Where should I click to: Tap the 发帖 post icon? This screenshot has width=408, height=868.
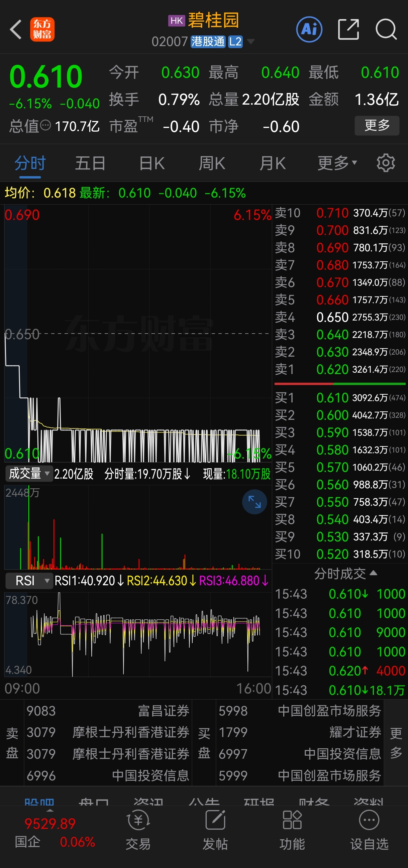pos(215,830)
